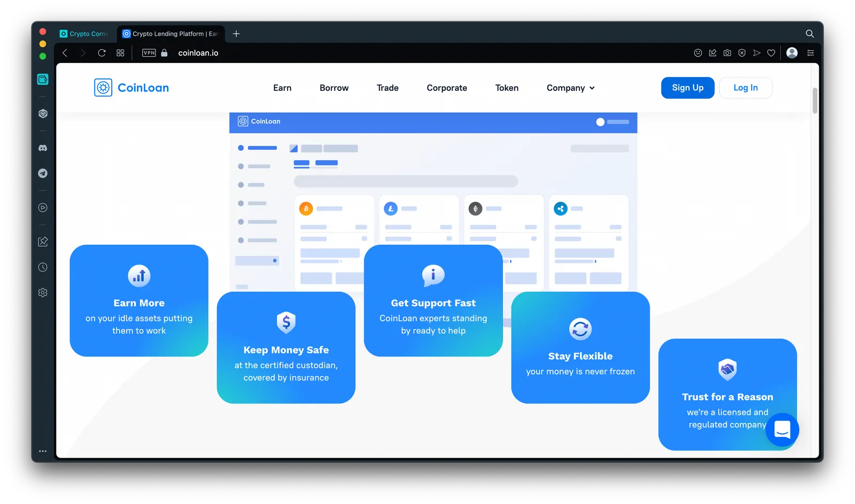This screenshot has width=855, height=504.
Task: Bookmark the page with heart icon
Action: click(x=771, y=53)
